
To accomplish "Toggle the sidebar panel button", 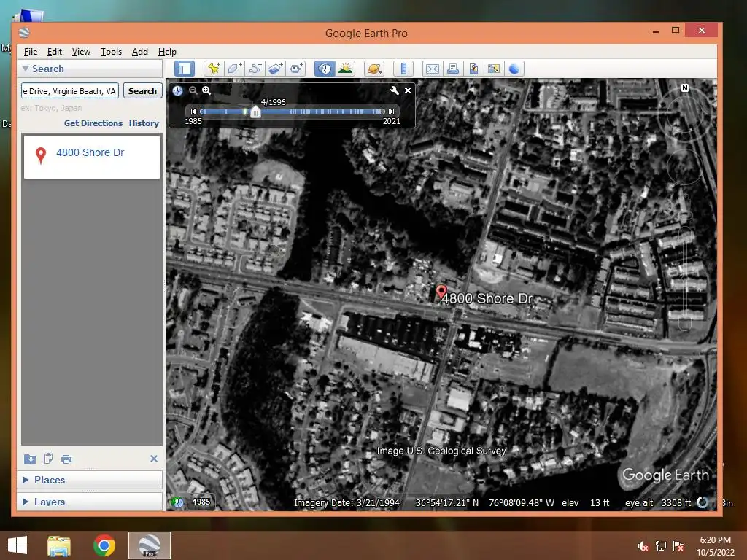I will point(185,69).
